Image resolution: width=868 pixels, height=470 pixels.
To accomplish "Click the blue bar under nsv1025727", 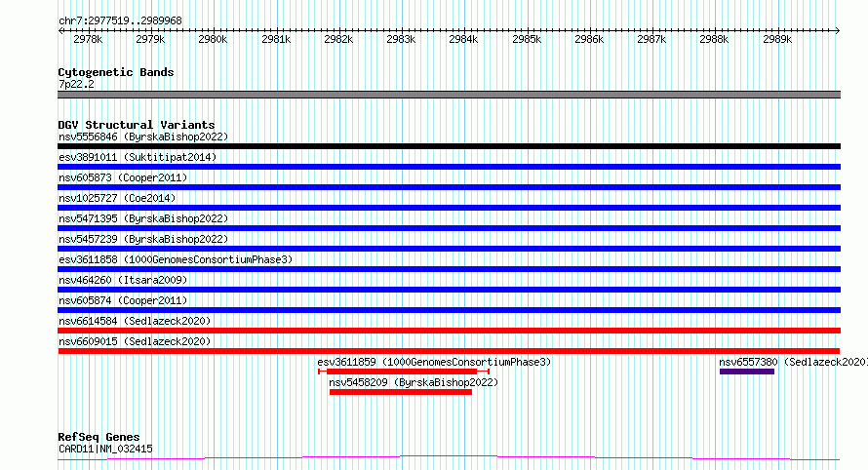I will coord(449,208).
